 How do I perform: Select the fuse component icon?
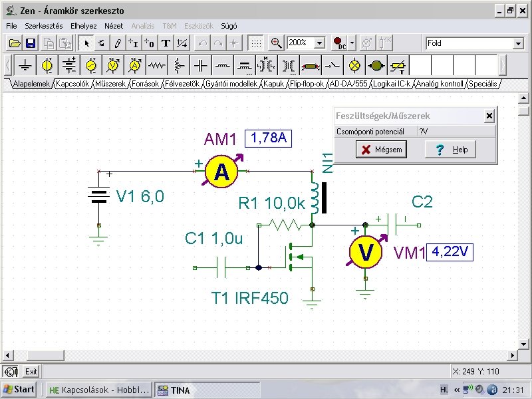tap(311, 65)
